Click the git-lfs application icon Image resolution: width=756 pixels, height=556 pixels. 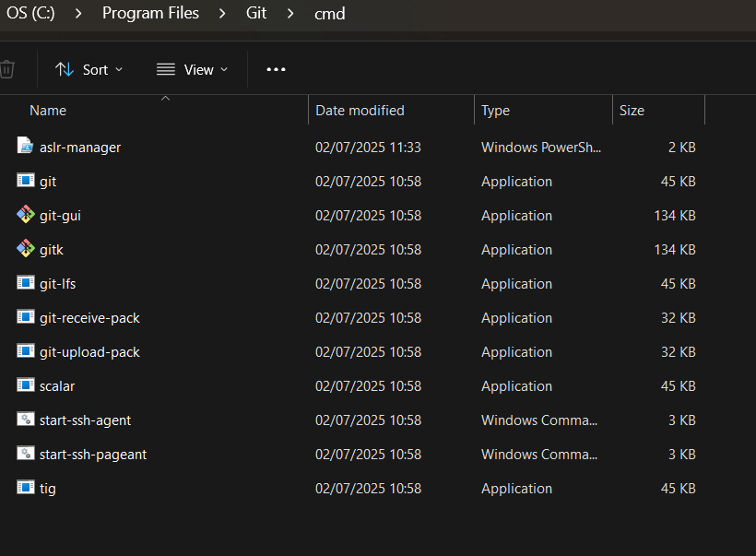click(26, 282)
